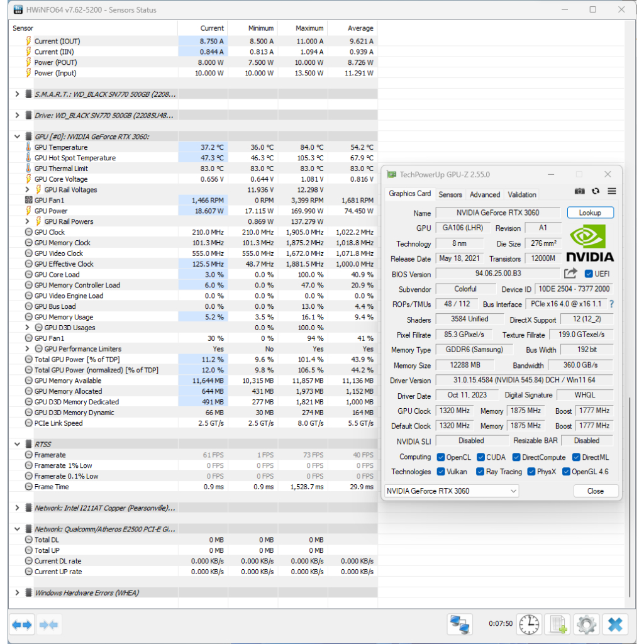Click the network computers icon in HWiNFO

pyautogui.click(x=460, y=624)
